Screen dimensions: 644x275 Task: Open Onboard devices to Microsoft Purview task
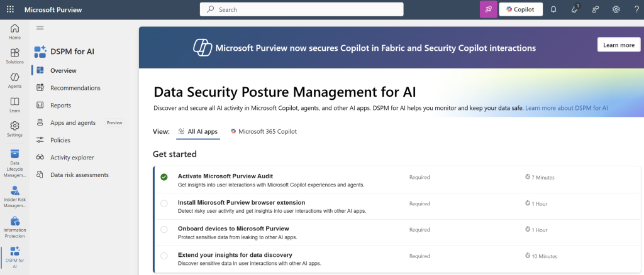point(233,229)
